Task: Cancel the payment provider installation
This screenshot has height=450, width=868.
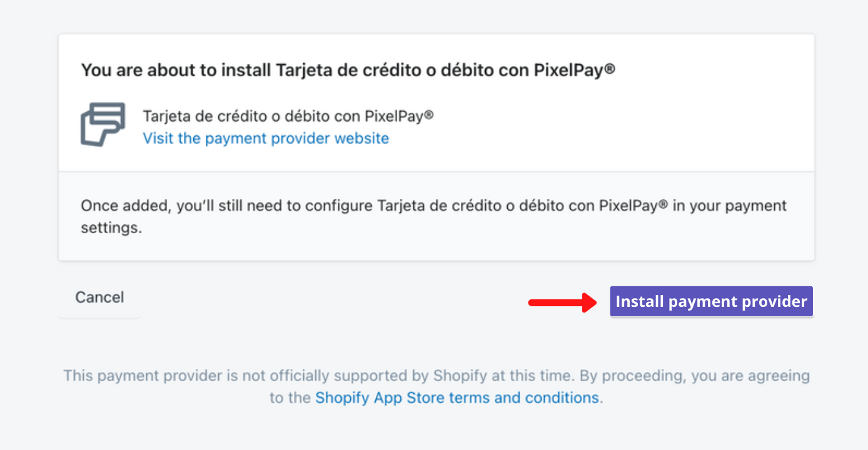Action: coord(99,297)
